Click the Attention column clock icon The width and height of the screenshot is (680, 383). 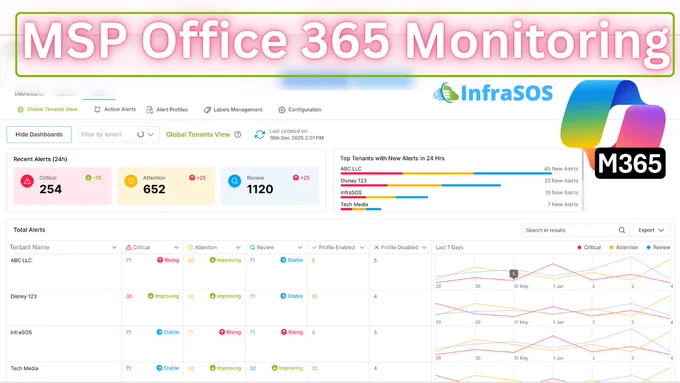[x=190, y=247]
